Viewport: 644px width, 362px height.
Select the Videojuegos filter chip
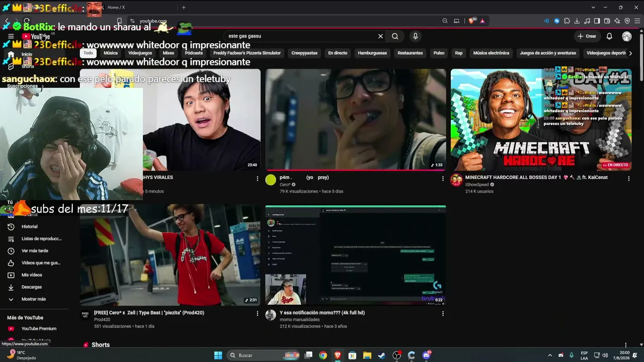coord(140,53)
